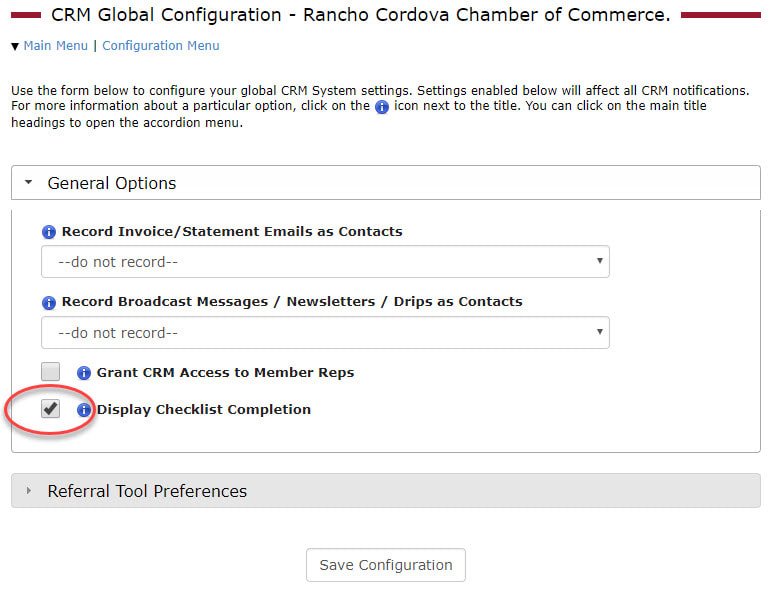The image size is (776, 594).
Task: Click the Display Checklist Completion label text
Action: pyautogui.click(x=204, y=410)
